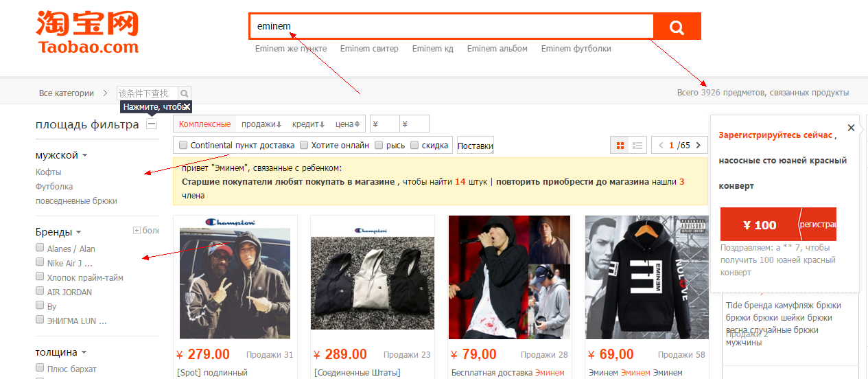Close the registration promo popup
This screenshot has height=379, width=868.
click(851, 128)
